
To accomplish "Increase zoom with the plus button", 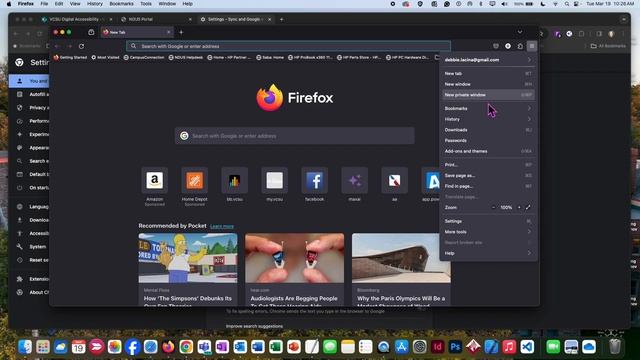I will click(x=519, y=207).
